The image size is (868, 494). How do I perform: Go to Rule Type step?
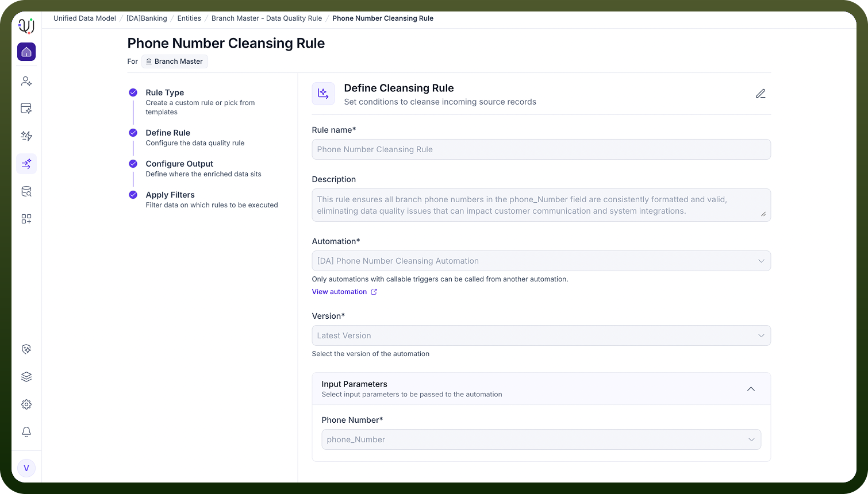tap(165, 92)
